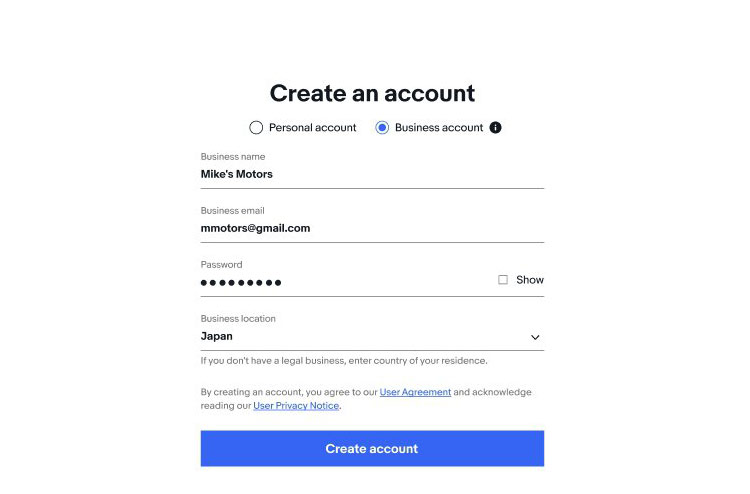Click the chevron arrow in Business location
Viewport: 750px width, 494px height.
[x=535, y=337]
